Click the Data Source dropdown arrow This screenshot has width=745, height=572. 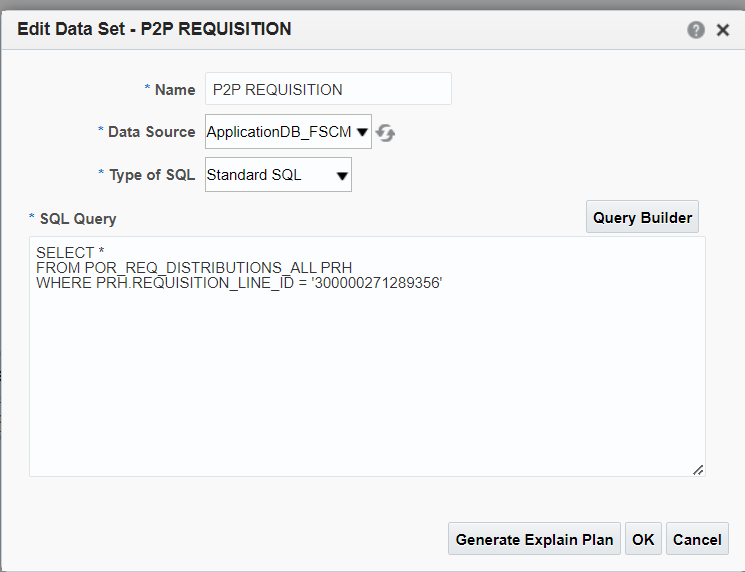362,132
